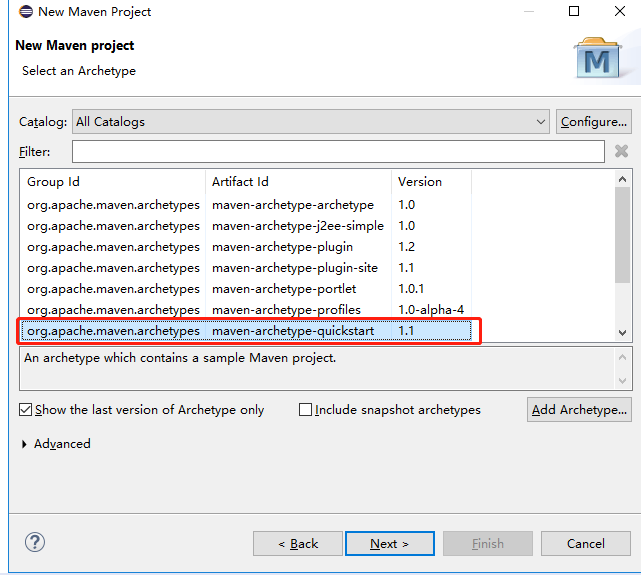Viewport: 641px width, 575px height.
Task: Select maven-archetype-plugin version 1.2 row
Action: click(246, 247)
